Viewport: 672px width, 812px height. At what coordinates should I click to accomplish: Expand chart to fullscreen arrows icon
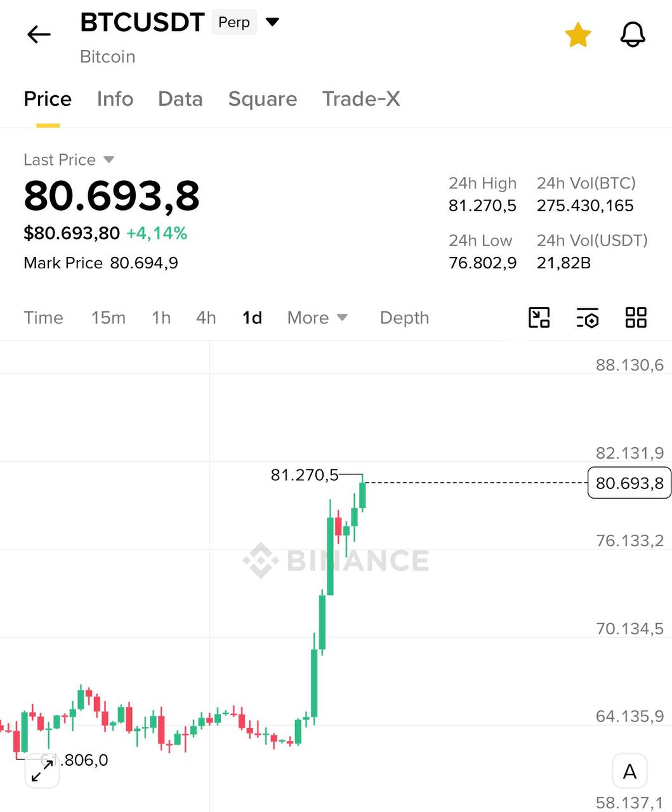(42, 771)
